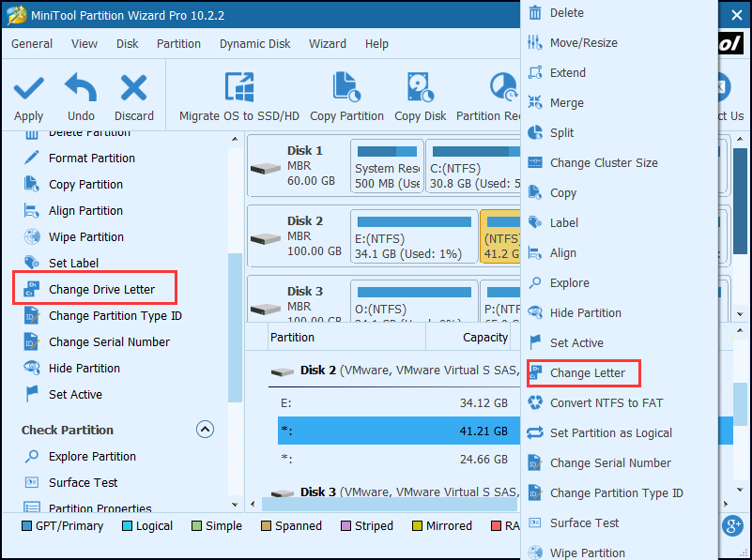Viewport: 752px width, 560px height.
Task: Click the Striped legend color box
Action: tap(345, 526)
